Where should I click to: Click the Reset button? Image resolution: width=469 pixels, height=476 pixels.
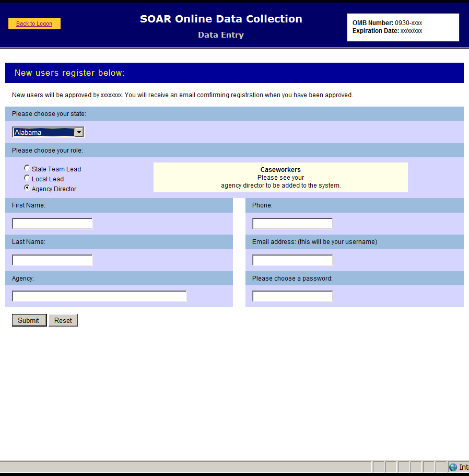(x=63, y=320)
